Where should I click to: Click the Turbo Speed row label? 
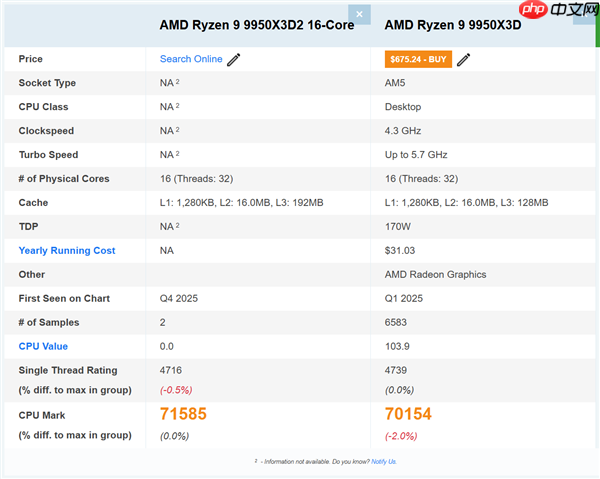pyautogui.click(x=49, y=155)
